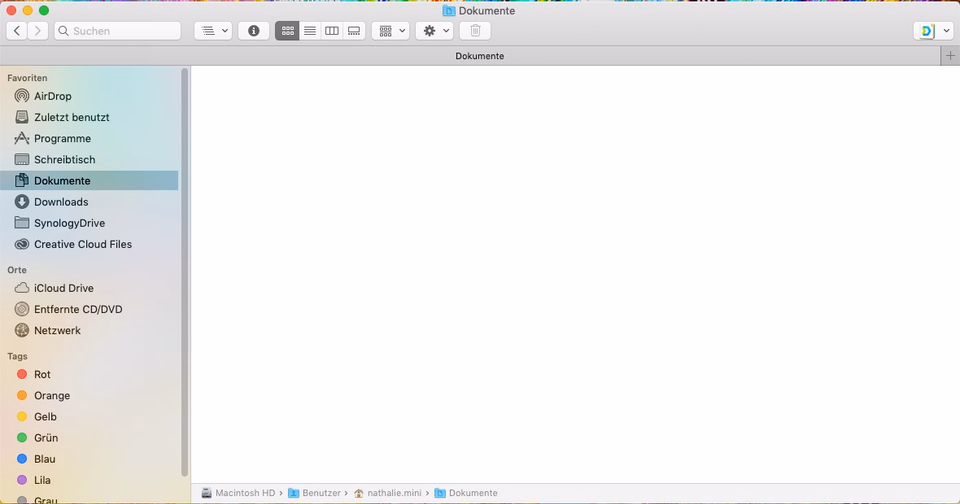Switch to gallery view
The width and height of the screenshot is (960, 504).
(x=354, y=31)
